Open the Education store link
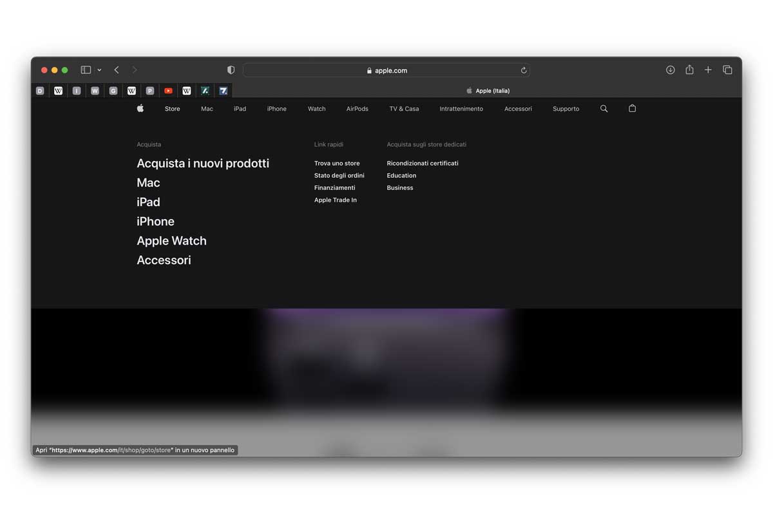The width and height of the screenshot is (773, 532). coord(401,176)
